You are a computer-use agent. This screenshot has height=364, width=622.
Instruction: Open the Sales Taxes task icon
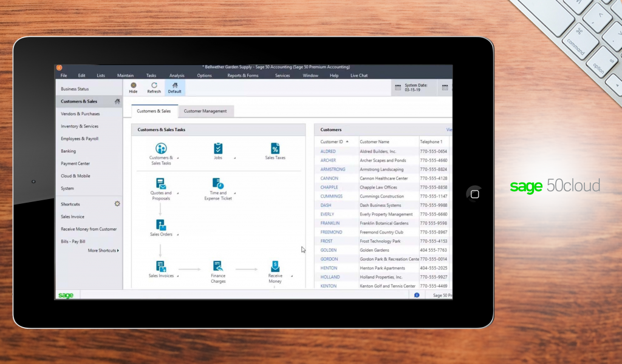pos(275,149)
